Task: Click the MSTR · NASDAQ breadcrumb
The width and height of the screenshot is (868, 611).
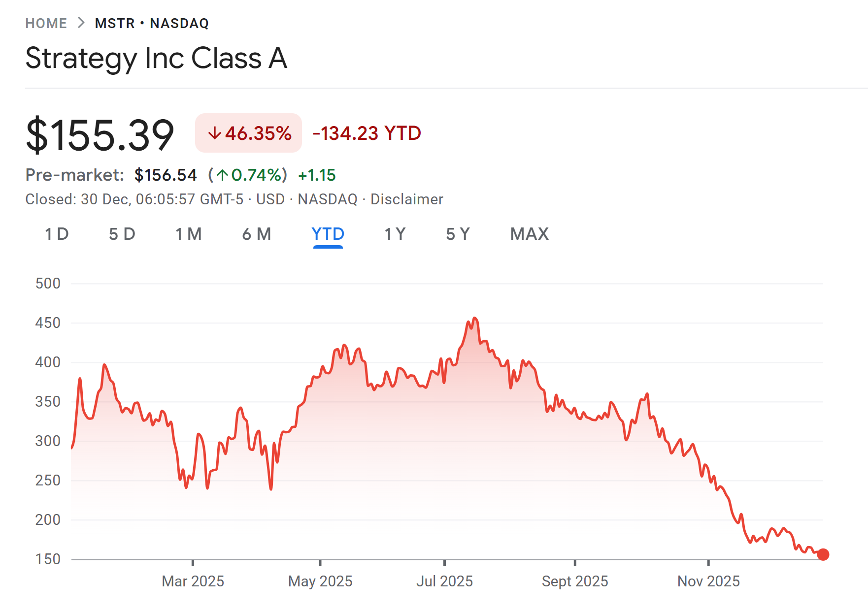Action: click(x=151, y=23)
